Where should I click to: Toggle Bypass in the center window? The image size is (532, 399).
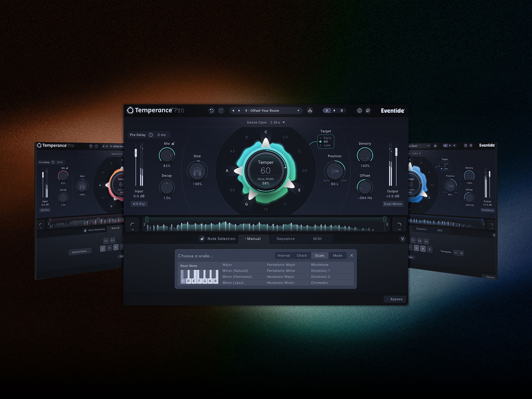(x=395, y=299)
